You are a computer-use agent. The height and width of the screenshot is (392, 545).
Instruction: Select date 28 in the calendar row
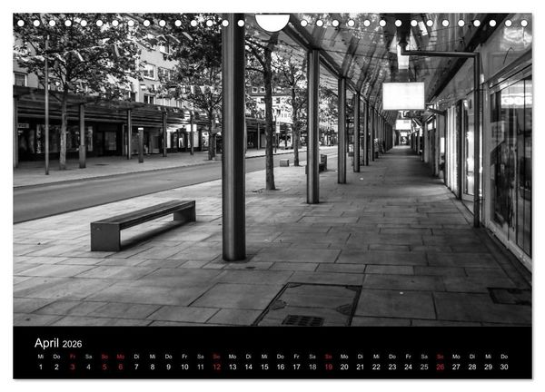(x=472, y=367)
